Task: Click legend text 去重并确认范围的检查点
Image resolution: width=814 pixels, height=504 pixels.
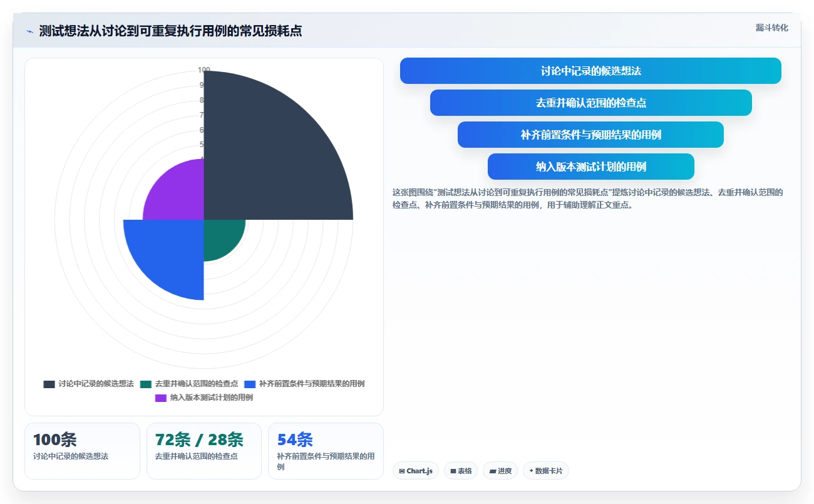Action: click(197, 384)
